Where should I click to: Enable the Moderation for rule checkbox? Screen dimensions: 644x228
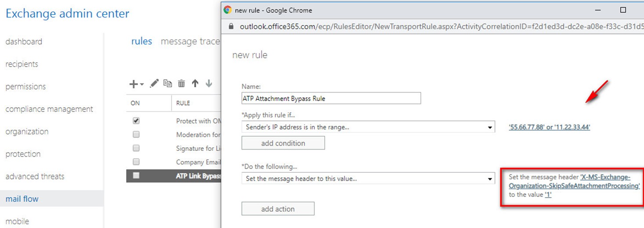(x=136, y=135)
